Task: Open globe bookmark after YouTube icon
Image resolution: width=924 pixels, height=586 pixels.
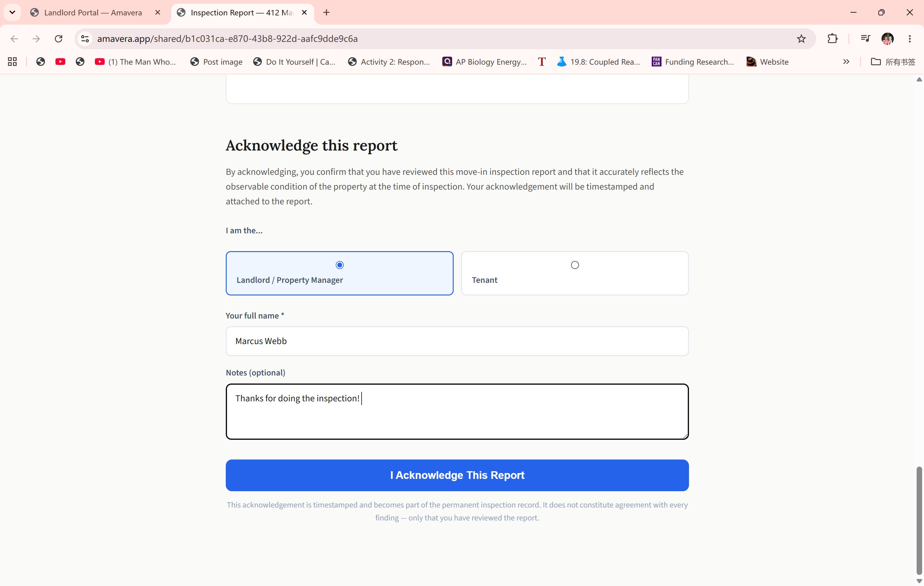Action: [x=80, y=62]
